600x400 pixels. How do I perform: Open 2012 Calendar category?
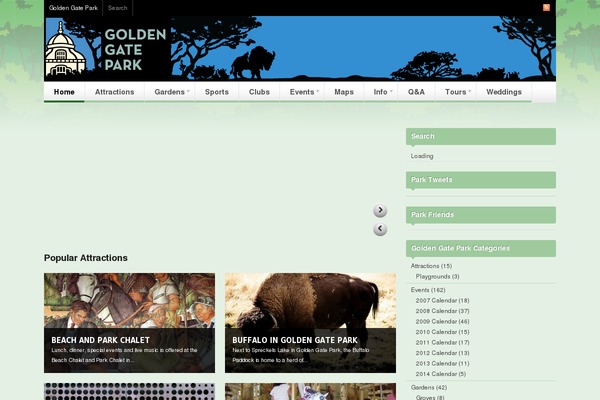tap(442, 353)
